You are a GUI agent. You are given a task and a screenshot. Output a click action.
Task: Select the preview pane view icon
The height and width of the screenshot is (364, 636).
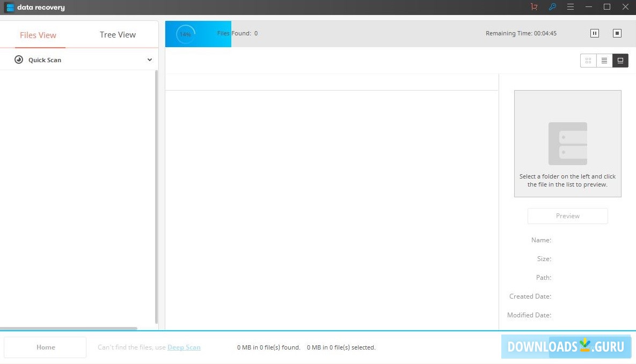620,61
